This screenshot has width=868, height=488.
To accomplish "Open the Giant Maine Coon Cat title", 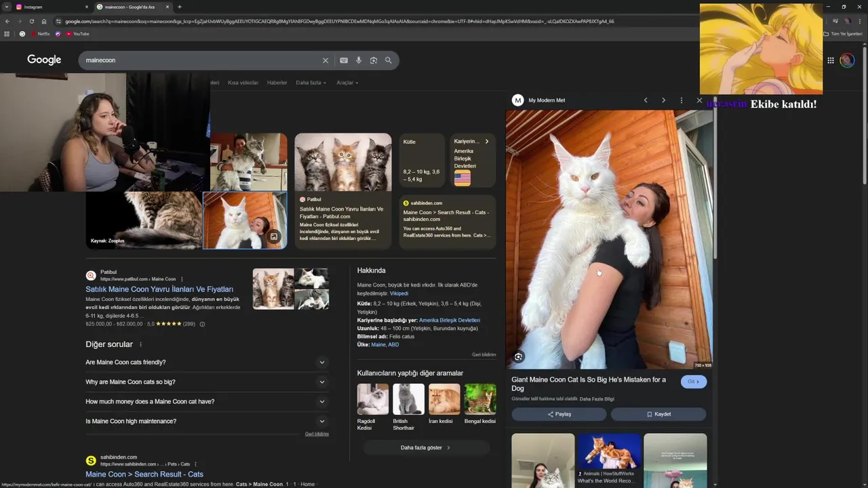I will coord(589,384).
